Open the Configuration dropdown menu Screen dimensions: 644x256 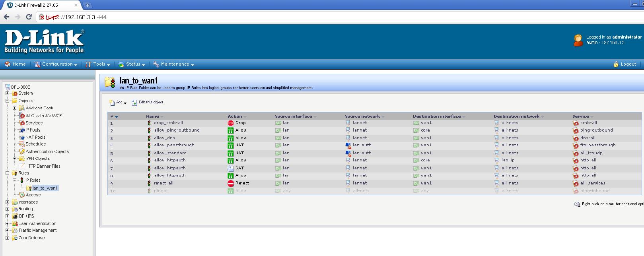click(x=56, y=64)
